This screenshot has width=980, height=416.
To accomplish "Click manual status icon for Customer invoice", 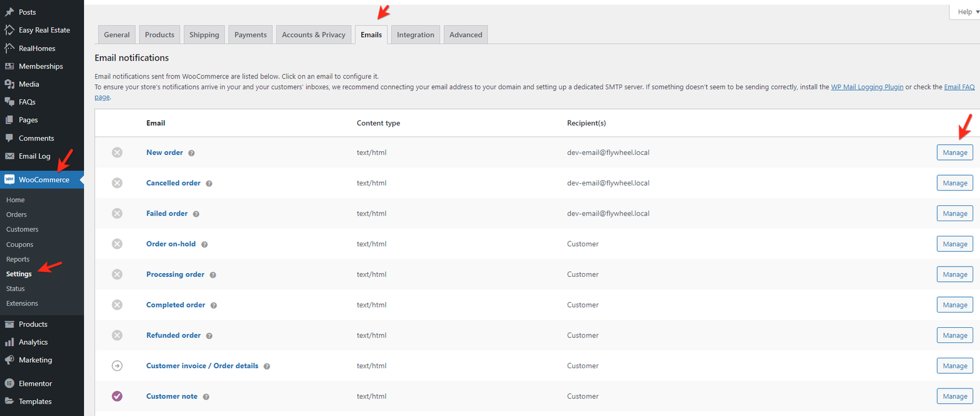I will pos(117,366).
